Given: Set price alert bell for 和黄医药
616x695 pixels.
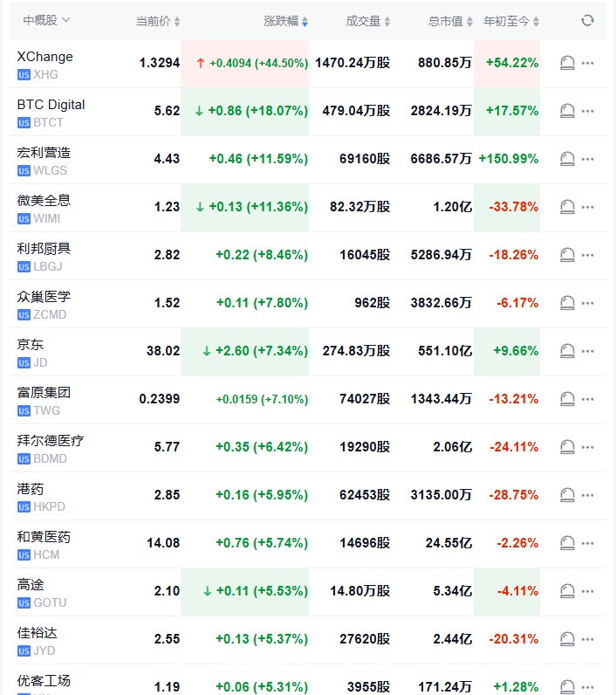Looking at the screenshot, I should [567, 543].
